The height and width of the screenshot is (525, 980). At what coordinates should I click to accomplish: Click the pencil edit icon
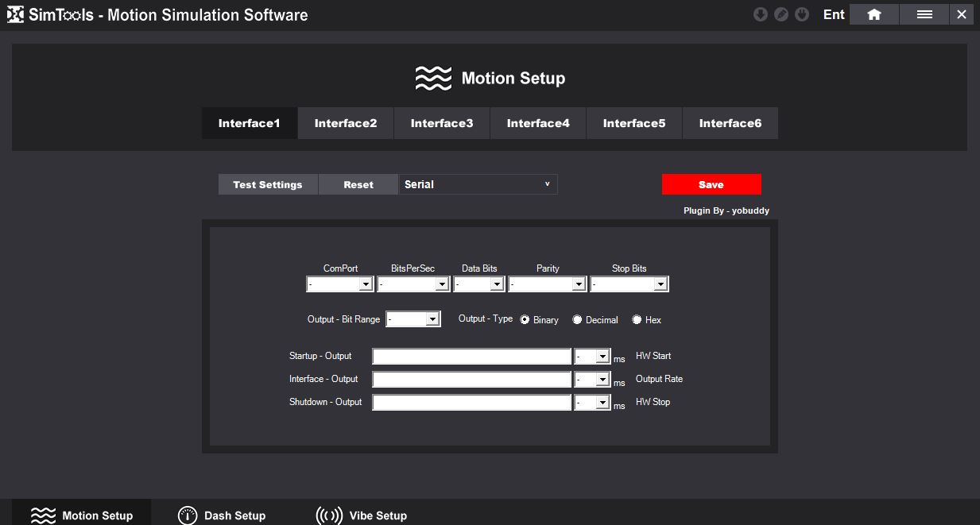[x=781, y=14]
